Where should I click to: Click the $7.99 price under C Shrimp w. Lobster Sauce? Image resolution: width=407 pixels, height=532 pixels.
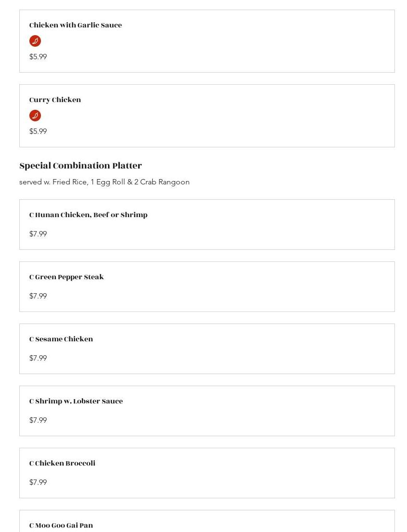[x=38, y=420]
